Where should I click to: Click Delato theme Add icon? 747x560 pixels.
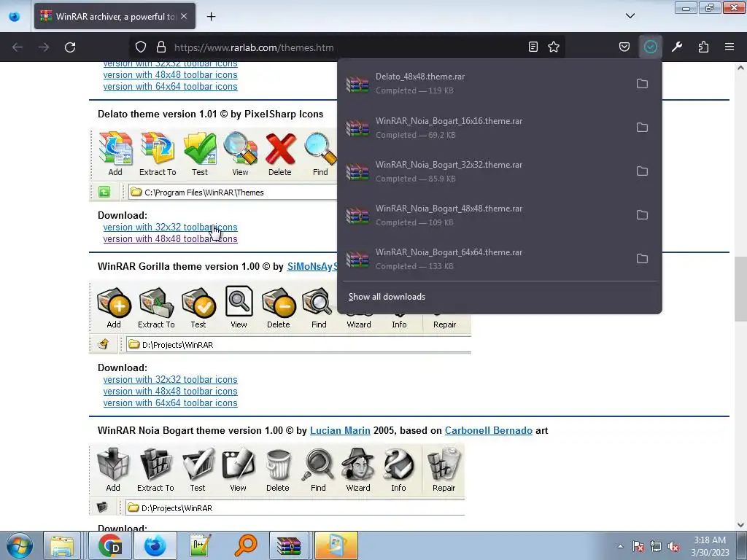115,153
